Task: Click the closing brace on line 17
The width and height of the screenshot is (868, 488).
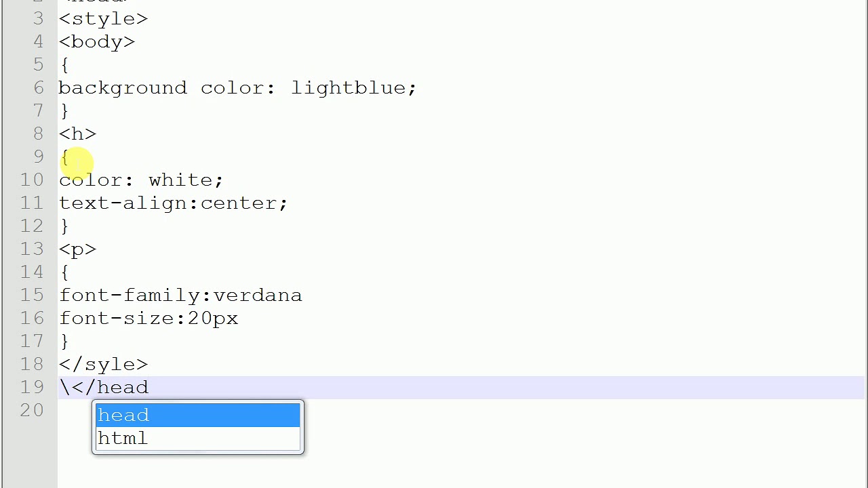Action: pos(64,341)
